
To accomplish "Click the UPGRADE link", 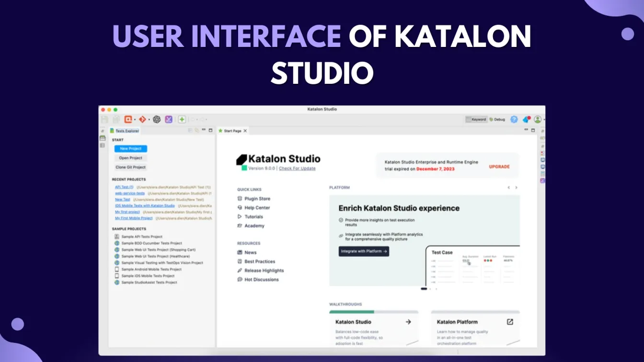I will [499, 167].
